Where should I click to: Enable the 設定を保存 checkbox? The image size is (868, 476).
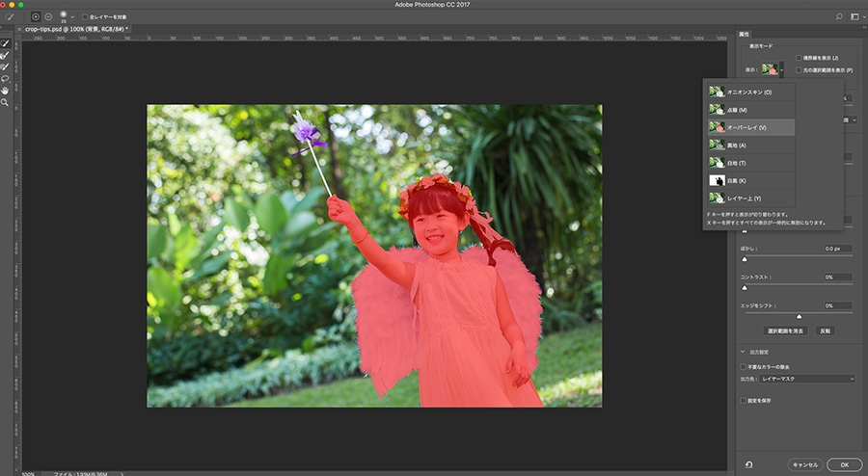click(x=744, y=401)
